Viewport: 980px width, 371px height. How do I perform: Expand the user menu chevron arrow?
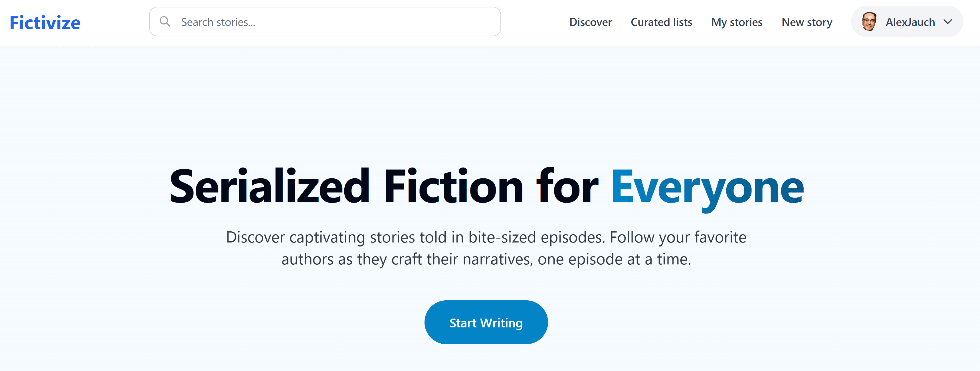click(948, 22)
